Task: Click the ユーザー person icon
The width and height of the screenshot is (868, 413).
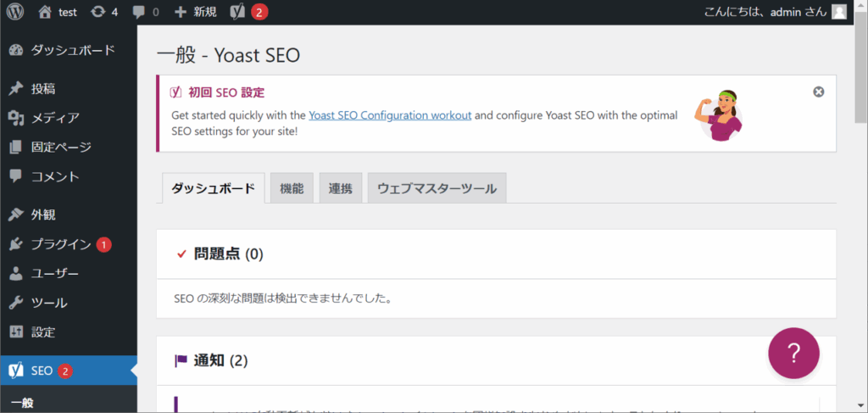Action: 16,273
